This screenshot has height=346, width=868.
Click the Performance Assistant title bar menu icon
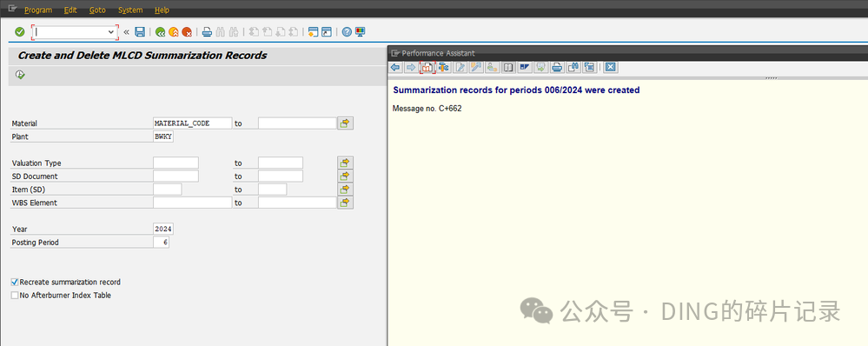click(395, 53)
